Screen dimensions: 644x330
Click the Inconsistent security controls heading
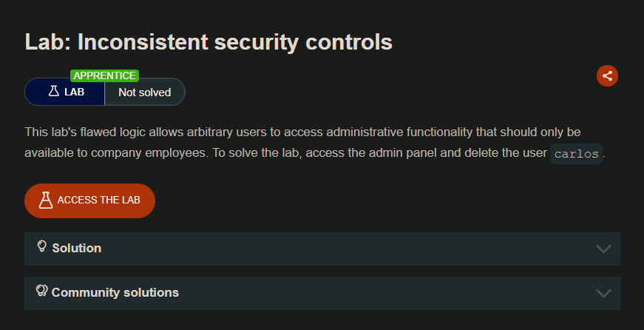pyautogui.click(x=209, y=41)
